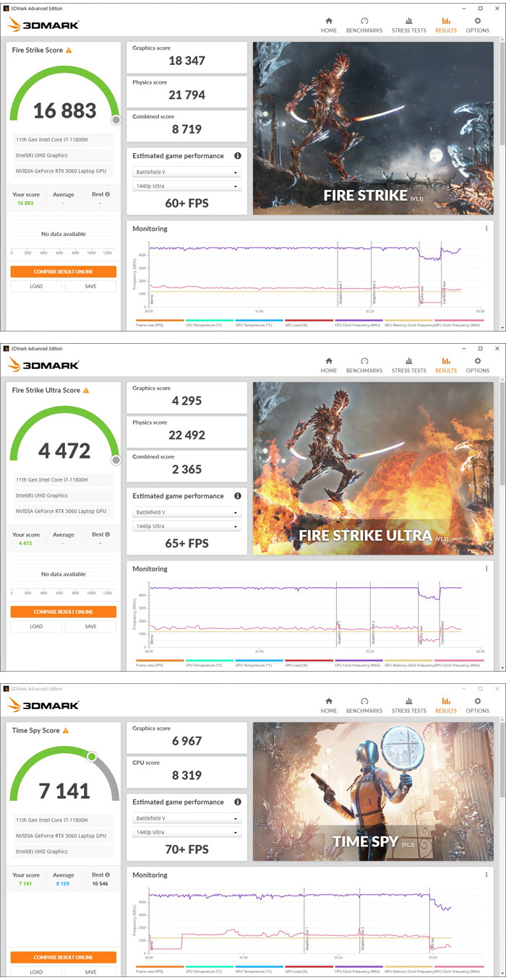Expand Battlefield V game dropdown in Time Spy window
This screenshot has height=980, width=506.
[186, 819]
